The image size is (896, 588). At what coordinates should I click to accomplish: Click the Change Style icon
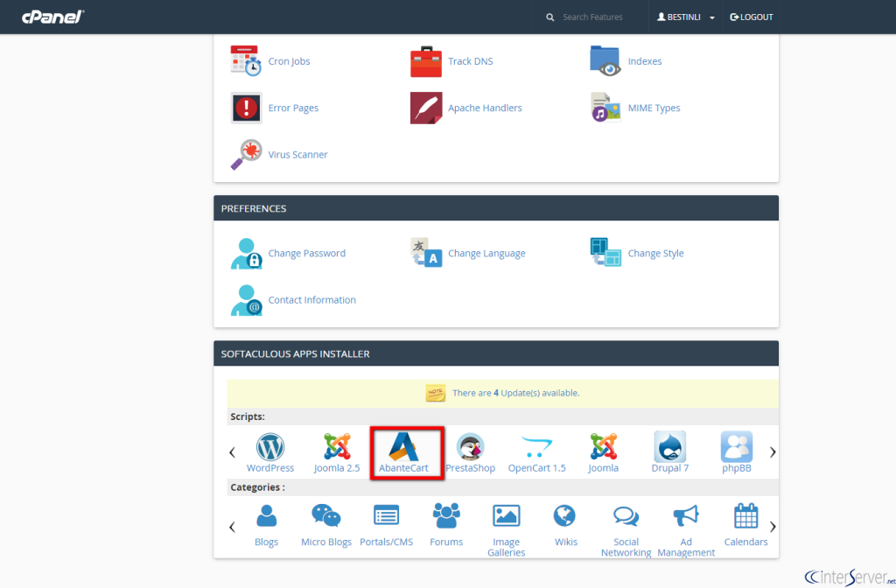tap(605, 253)
